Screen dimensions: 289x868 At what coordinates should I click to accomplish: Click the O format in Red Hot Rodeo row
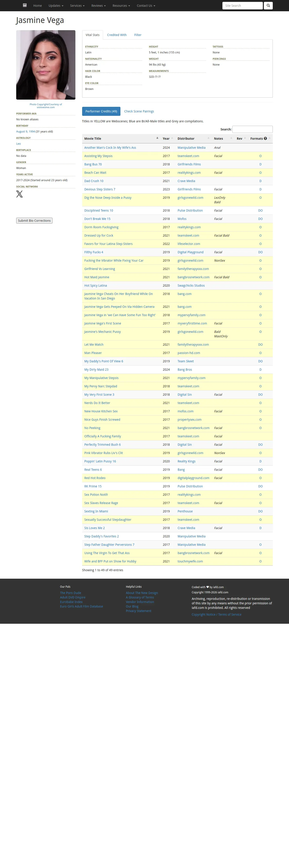click(260, 478)
